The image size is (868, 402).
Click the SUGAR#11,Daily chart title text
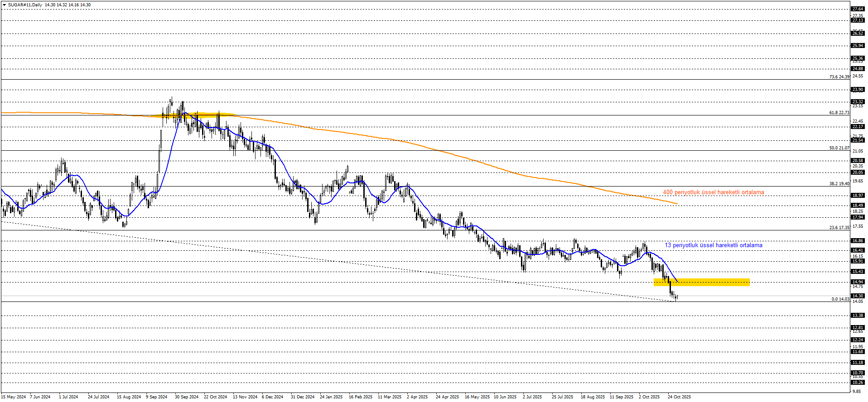pyautogui.click(x=25, y=5)
